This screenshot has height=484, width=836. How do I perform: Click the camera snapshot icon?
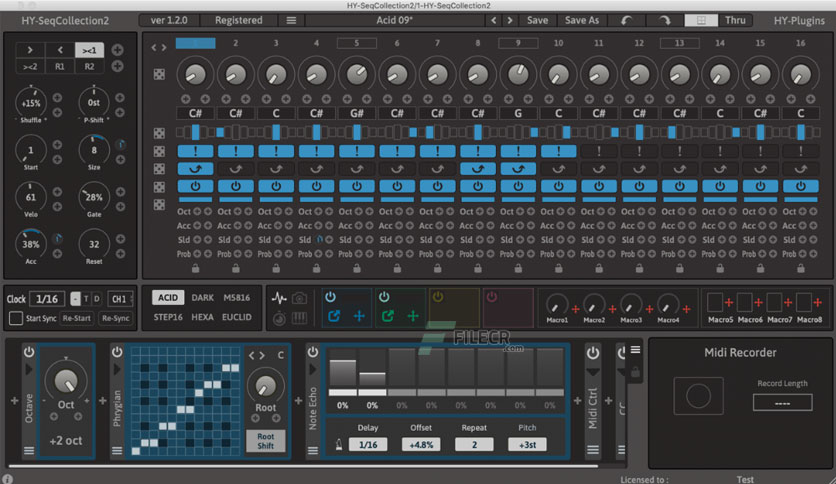coord(300,298)
